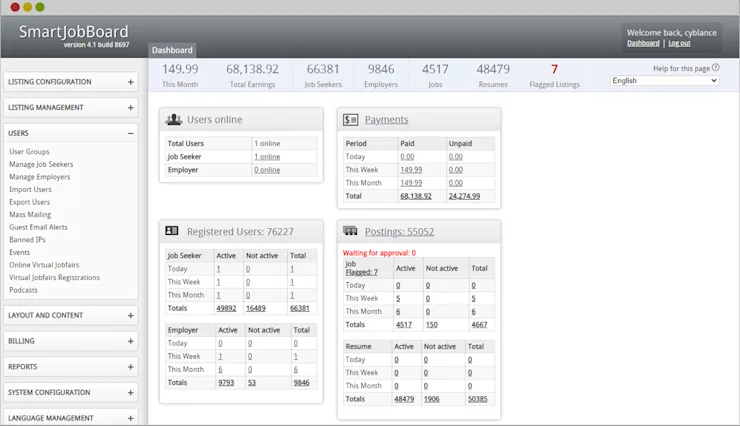This screenshot has width=740, height=426.
Task: Click the Flagged: 7 jobs link
Action: pyautogui.click(x=362, y=272)
